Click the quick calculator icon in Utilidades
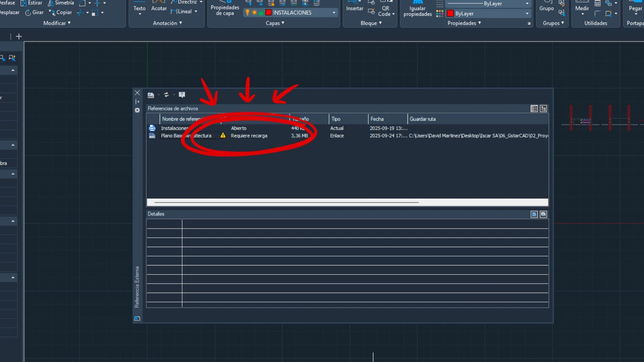 597,4
